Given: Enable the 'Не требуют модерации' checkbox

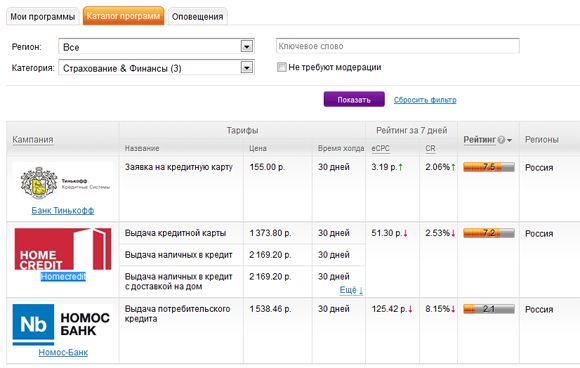Looking at the screenshot, I should point(281,67).
